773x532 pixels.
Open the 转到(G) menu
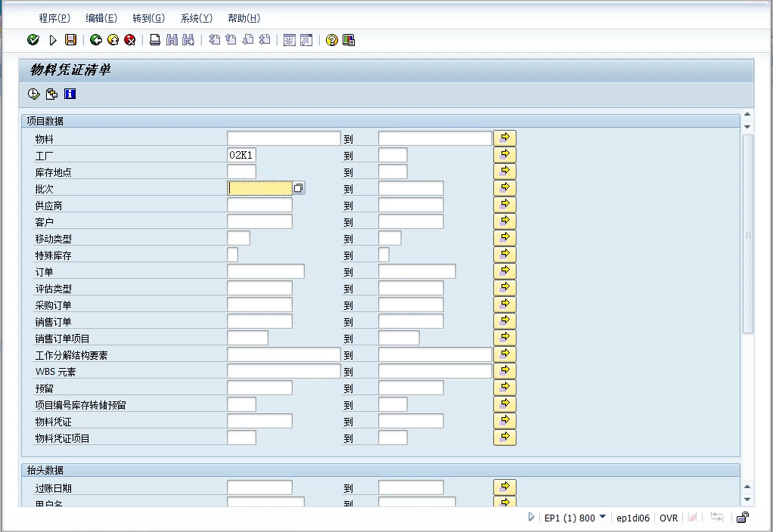[x=148, y=18]
